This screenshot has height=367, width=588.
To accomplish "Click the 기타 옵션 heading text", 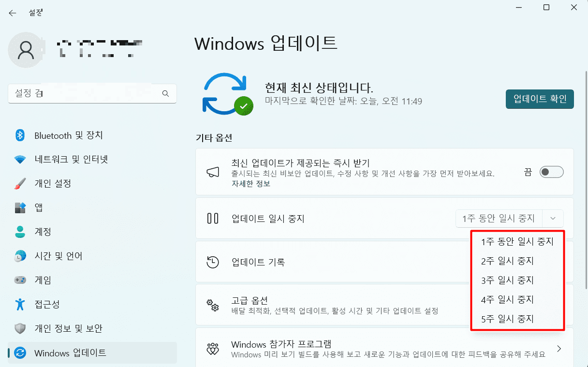I will point(214,138).
